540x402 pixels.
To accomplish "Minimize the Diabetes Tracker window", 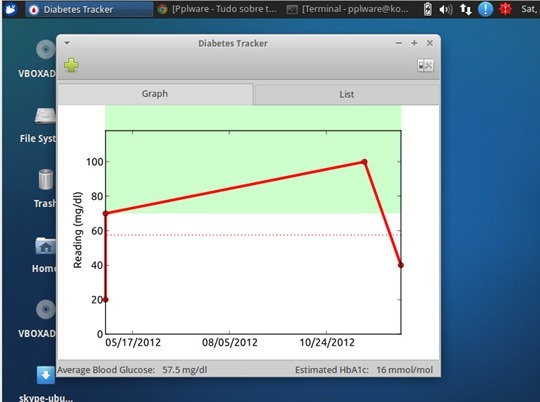I will point(399,43).
